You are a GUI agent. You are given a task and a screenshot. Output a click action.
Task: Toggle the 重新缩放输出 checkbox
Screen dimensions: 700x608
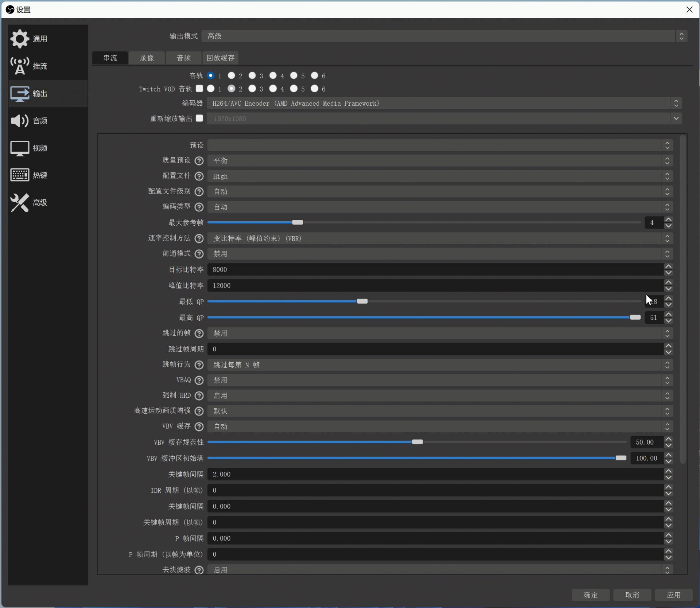199,118
